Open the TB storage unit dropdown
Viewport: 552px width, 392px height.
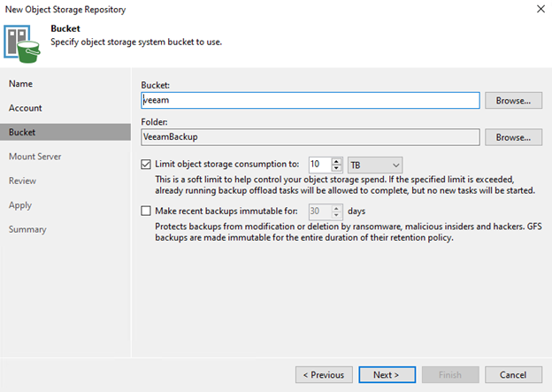[x=375, y=165]
